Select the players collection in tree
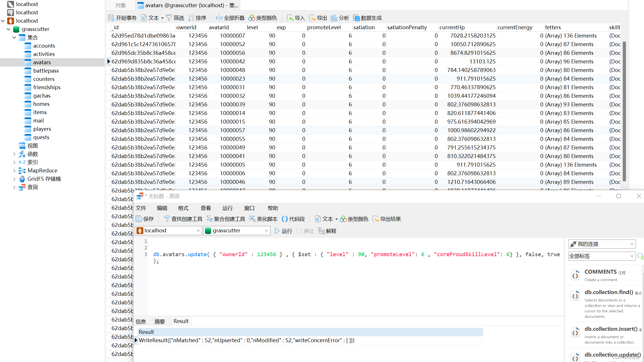Image resolution: width=644 pixels, height=362 pixels. click(x=42, y=129)
